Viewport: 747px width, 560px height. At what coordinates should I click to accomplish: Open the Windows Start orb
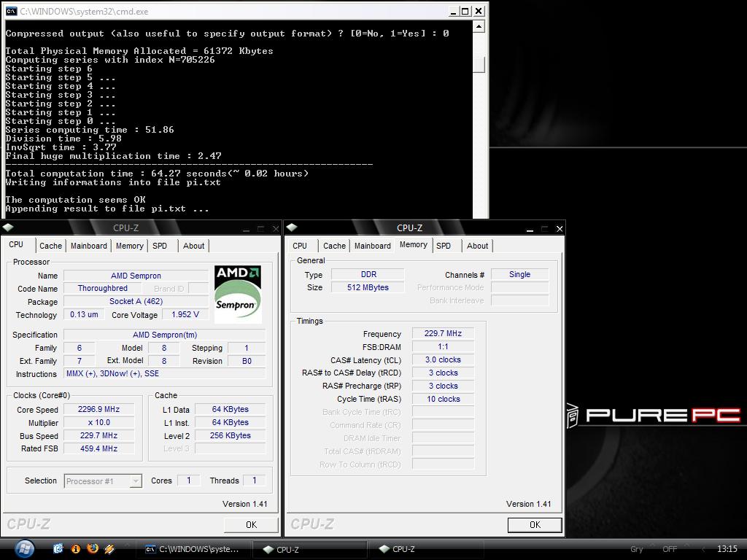click(x=24, y=548)
